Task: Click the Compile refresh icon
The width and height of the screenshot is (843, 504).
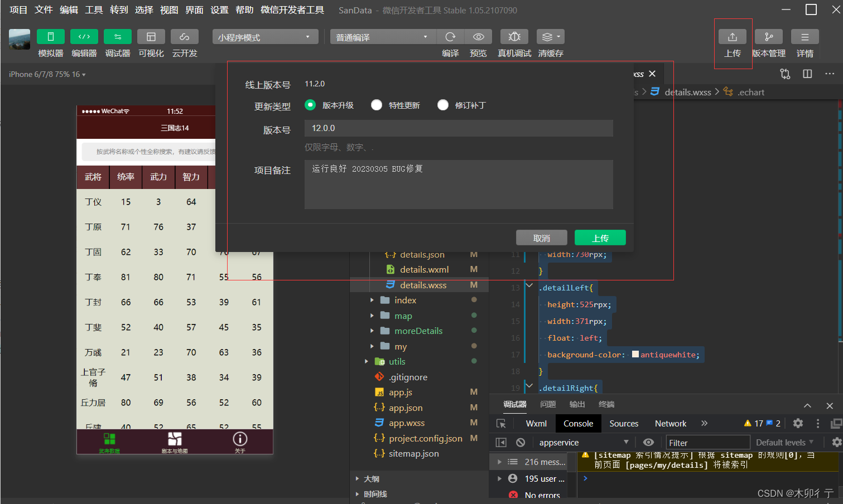Action: coord(450,37)
